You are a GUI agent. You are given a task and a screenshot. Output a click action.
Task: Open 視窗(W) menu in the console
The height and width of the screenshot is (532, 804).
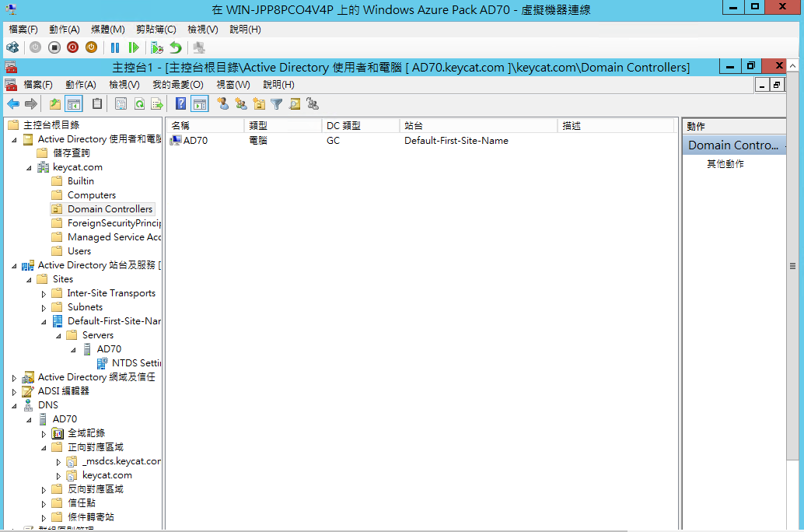[x=233, y=85]
